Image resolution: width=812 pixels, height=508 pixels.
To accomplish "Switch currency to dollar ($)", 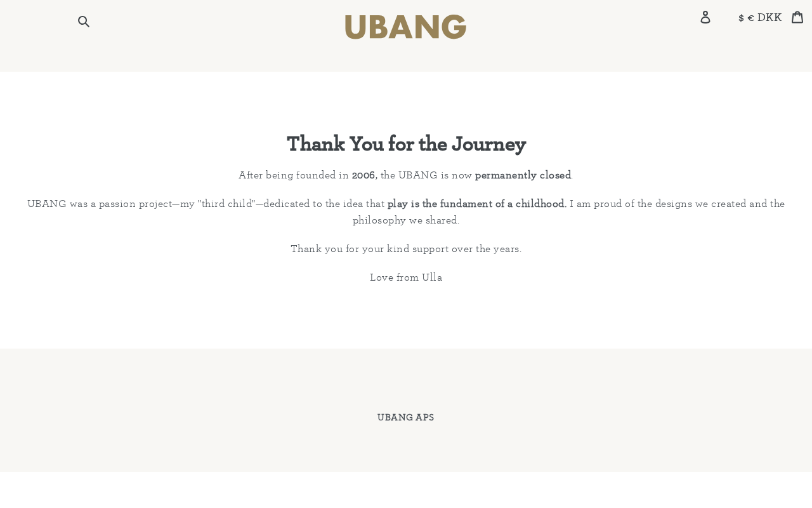I will click(741, 18).
